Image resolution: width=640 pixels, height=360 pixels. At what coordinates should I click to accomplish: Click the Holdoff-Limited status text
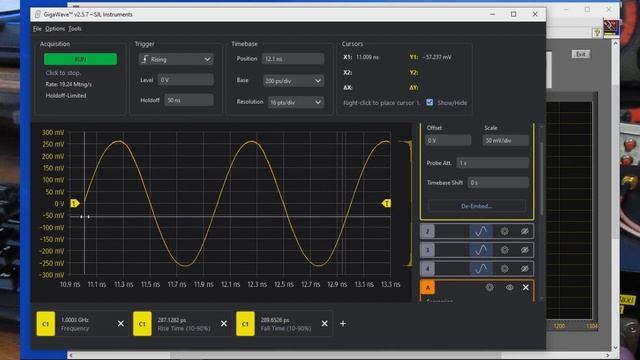(x=66, y=96)
